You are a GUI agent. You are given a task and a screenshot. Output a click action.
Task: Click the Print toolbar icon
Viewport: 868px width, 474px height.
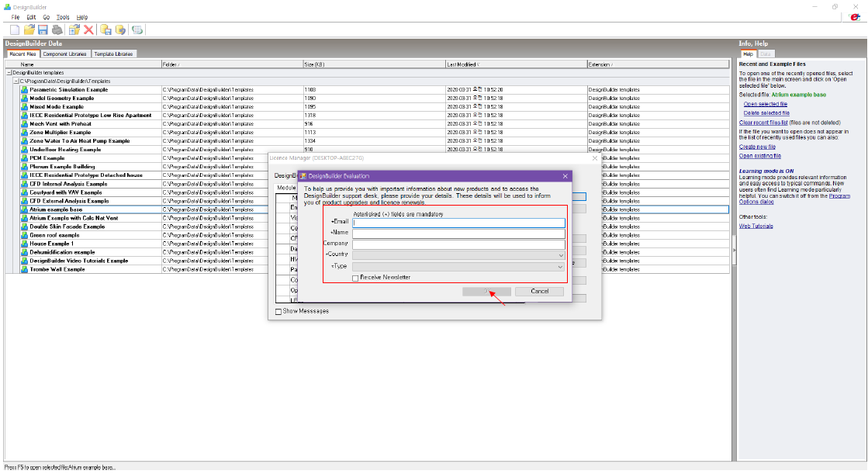(57, 30)
